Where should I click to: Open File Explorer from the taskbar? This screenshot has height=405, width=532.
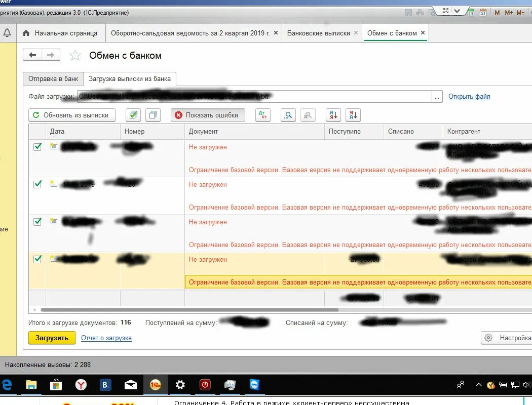coord(31,385)
